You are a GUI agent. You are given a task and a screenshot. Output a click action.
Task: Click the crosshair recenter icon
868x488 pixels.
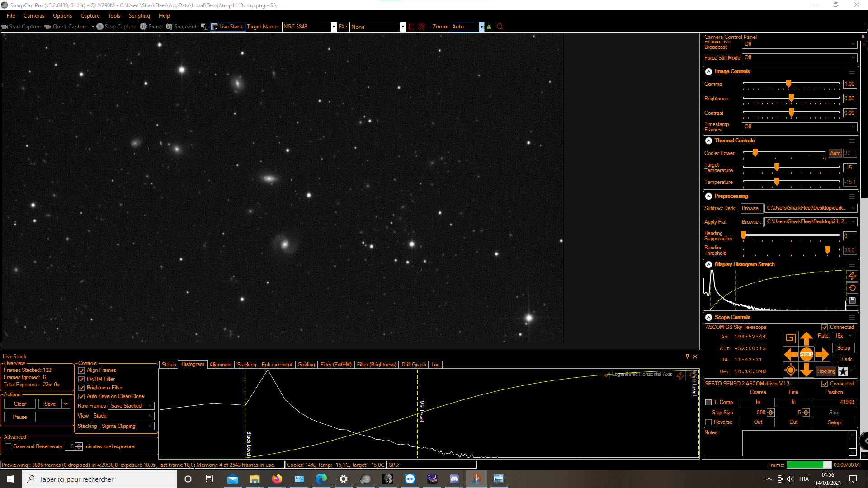pyautogui.click(x=790, y=371)
